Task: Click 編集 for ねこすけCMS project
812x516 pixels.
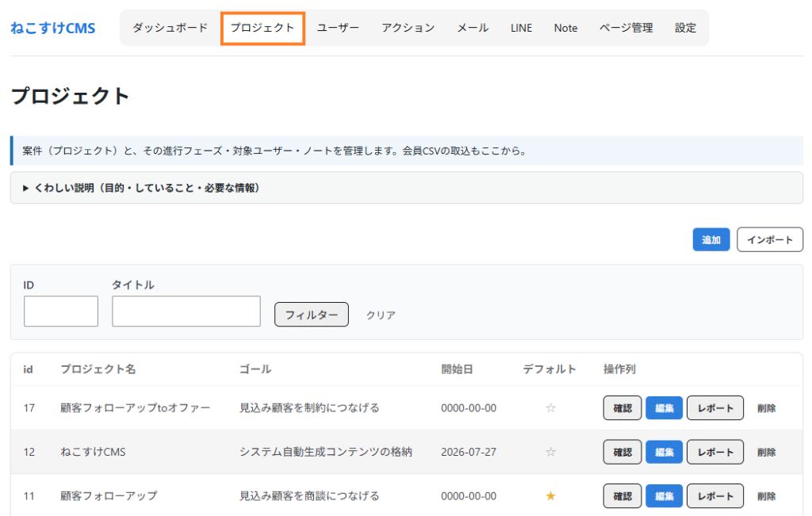Action: click(x=664, y=452)
